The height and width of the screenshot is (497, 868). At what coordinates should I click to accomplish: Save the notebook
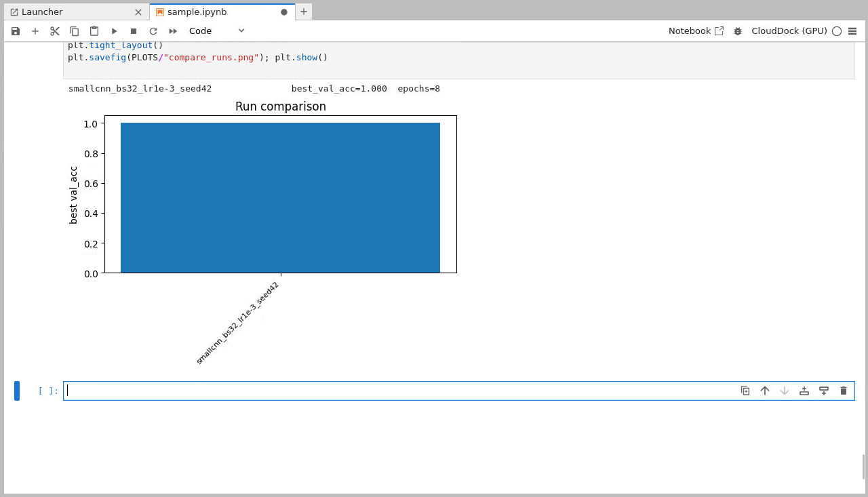coord(15,31)
